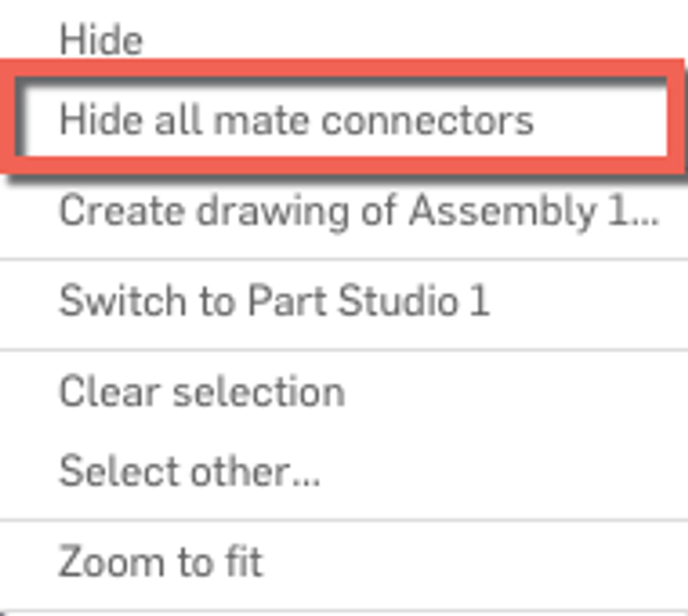Image resolution: width=688 pixels, height=616 pixels.
Task: Switch to Part Studio 1
Action: [x=274, y=301]
